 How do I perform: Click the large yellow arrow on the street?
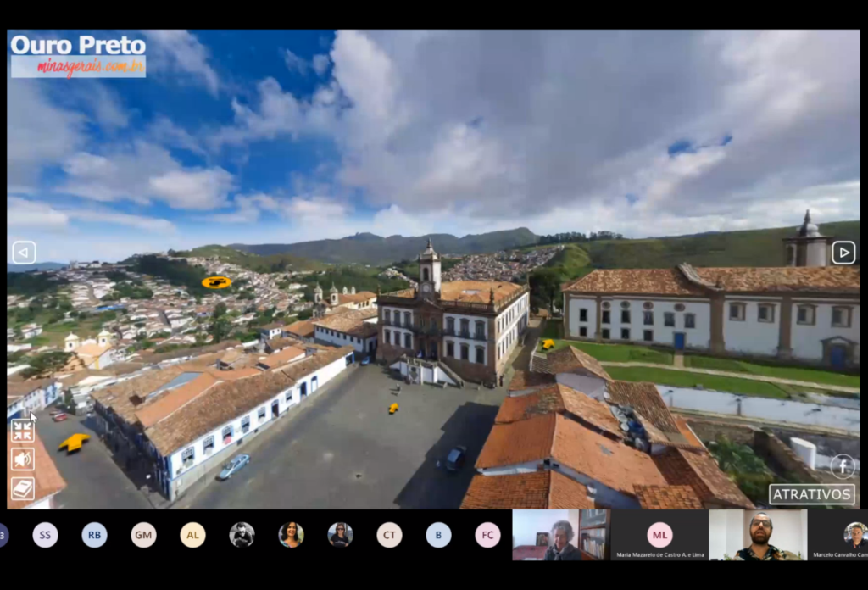[75, 442]
